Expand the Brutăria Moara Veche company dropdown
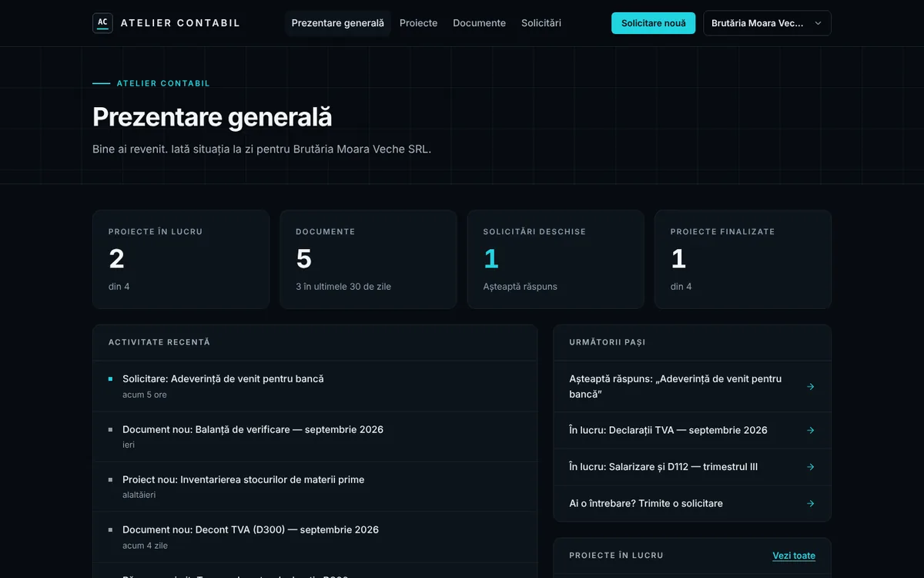The width and height of the screenshot is (924, 578). pos(768,23)
